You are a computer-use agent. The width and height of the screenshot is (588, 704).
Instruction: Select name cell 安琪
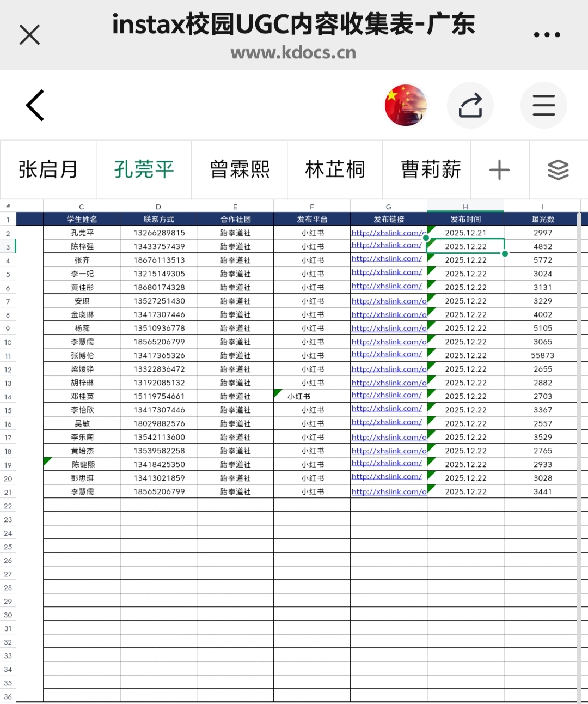(x=82, y=301)
